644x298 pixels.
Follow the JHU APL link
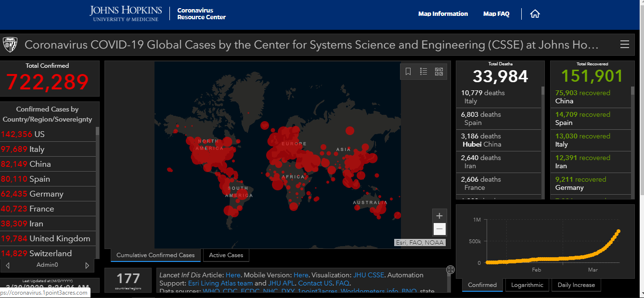[x=281, y=284]
